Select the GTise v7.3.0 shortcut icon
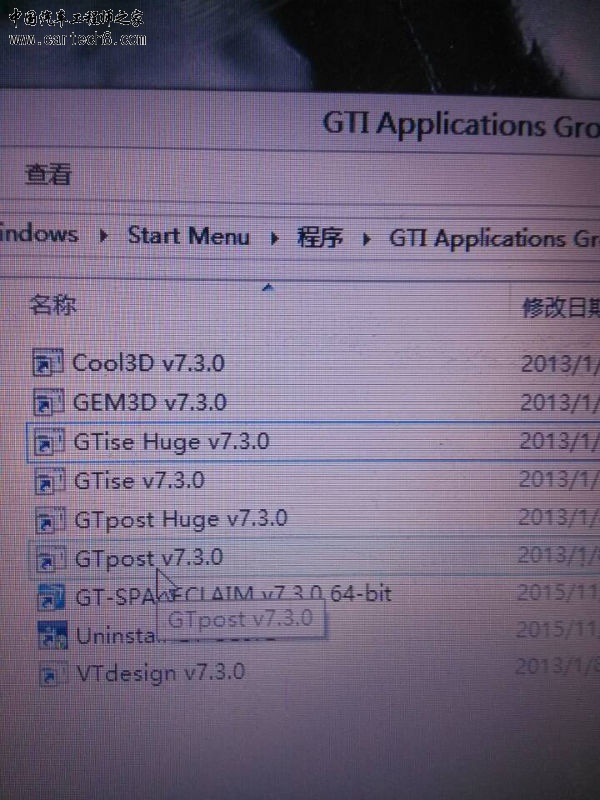 click(49, 481)
